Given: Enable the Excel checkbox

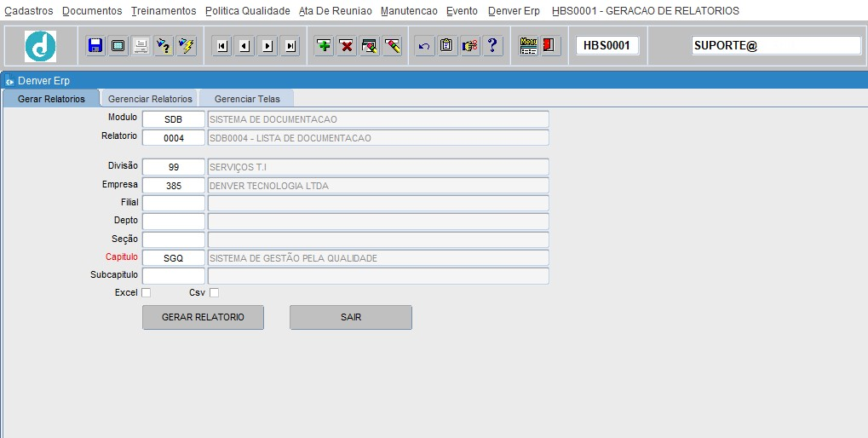Looking at the screenshot, I should 146,293.
